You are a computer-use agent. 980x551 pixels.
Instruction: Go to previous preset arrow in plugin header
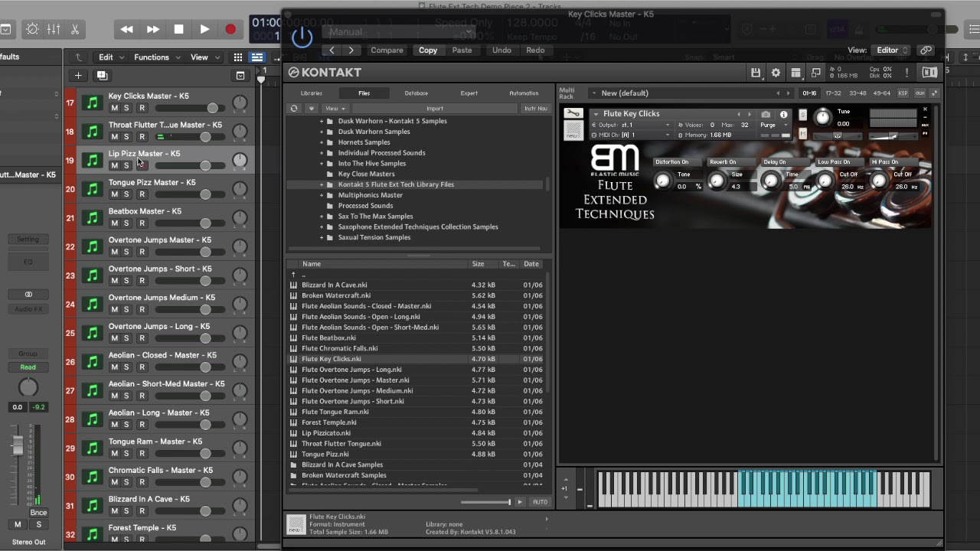332,51
